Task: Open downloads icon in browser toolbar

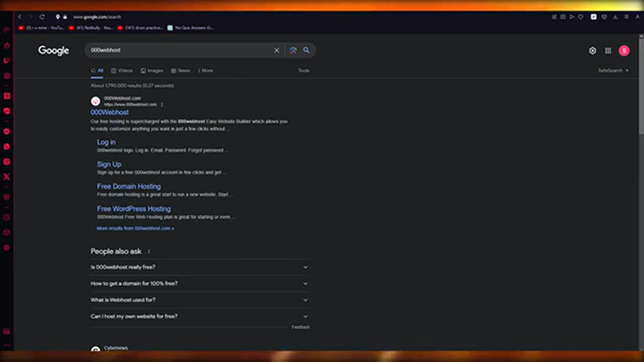Action: (x=615, y=17)
